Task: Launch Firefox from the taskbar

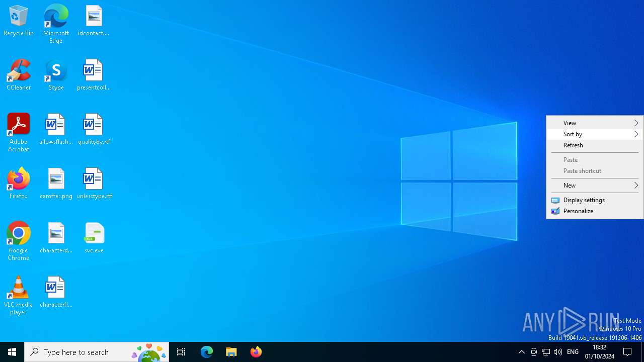Action: coord(256,352)
